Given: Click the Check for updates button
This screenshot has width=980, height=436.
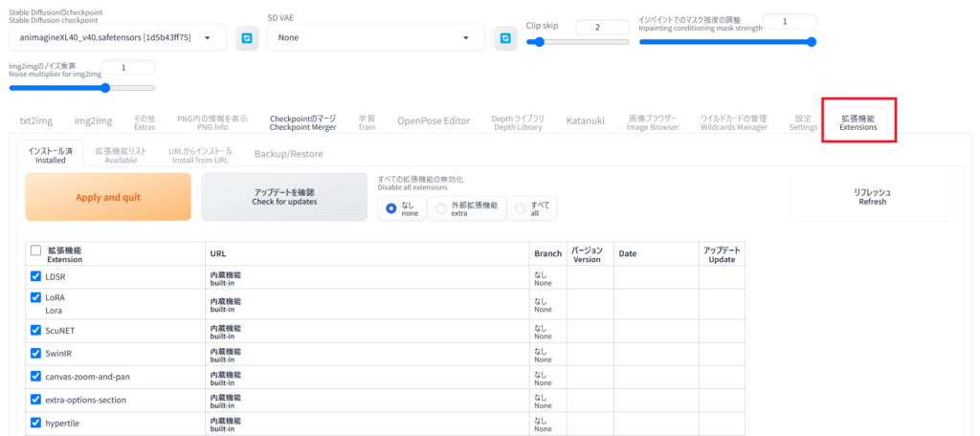Looking at the screenshot, I should (x=283, y=197).
